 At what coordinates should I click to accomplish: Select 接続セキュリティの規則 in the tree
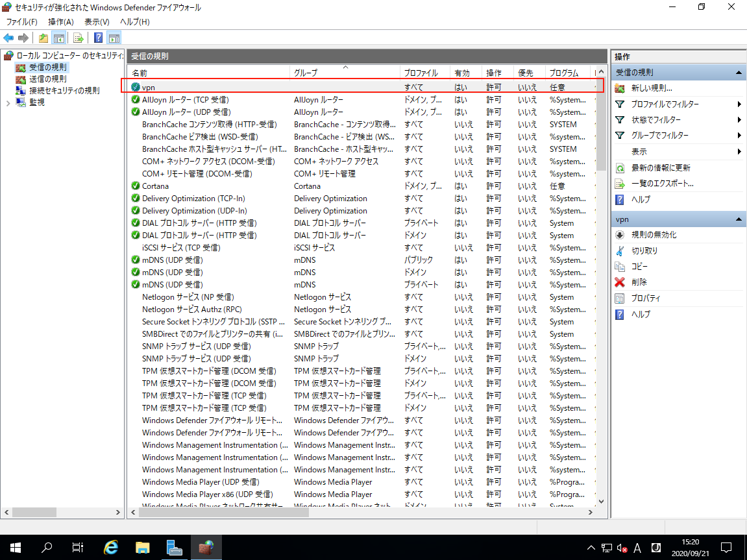(64, 90)
